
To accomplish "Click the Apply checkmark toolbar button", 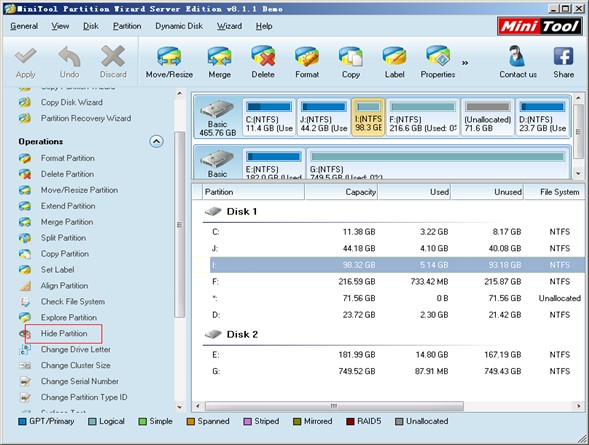I will (x=26, y=62).
